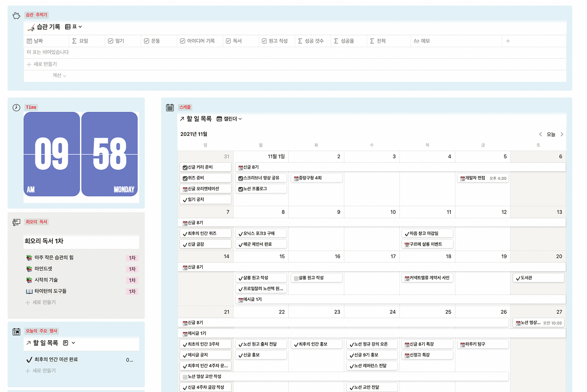Select the 개발자 면접 event on November 5
This screenshot has width=587, height=392.
pyautogui.click(x=482, y=177)
